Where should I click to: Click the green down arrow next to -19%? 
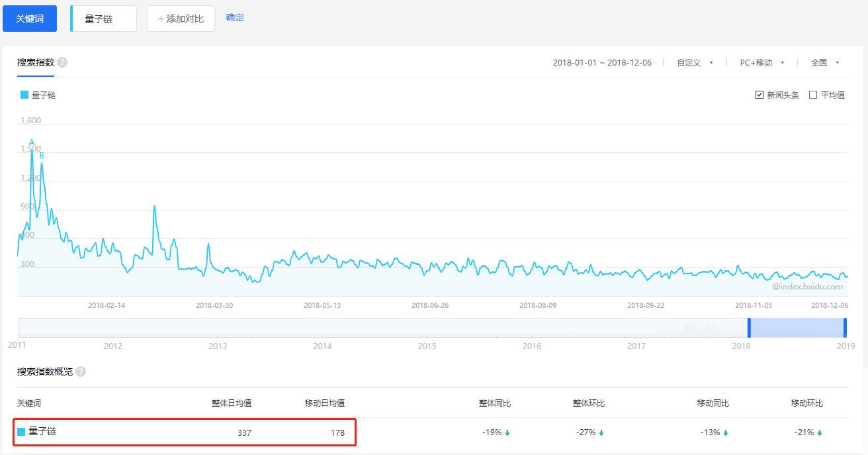coord(507,433)
